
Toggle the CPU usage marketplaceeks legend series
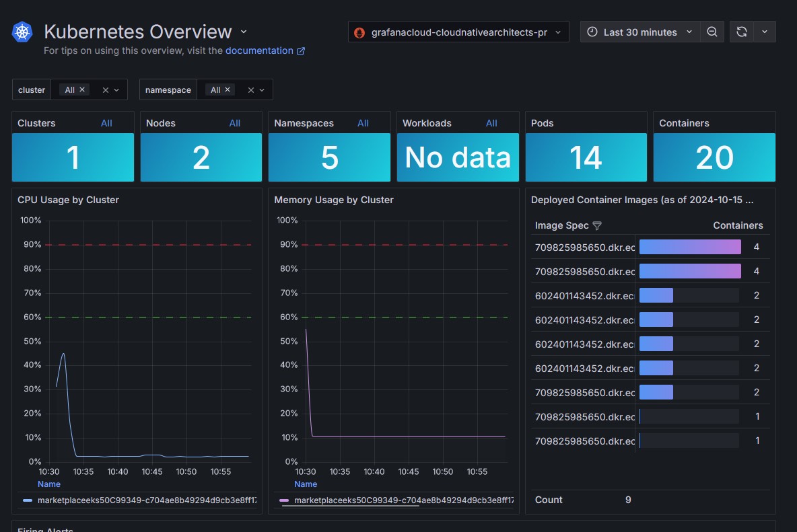pos(147,500)
